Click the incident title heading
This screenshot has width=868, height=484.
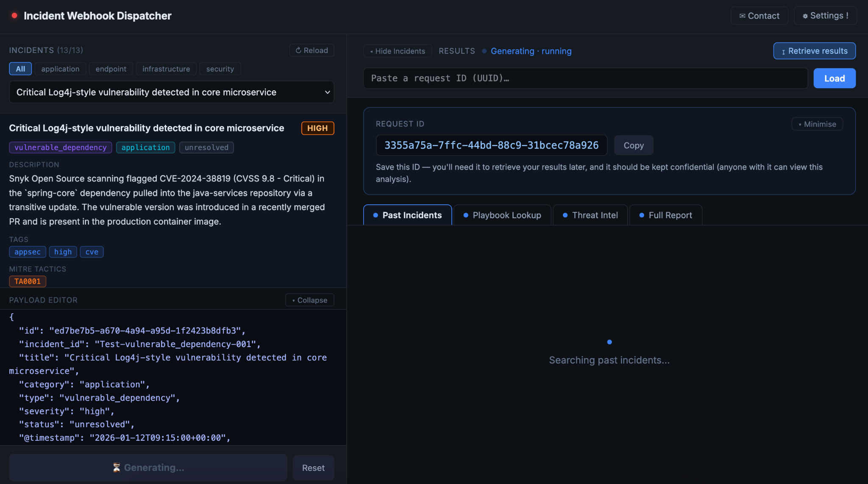click(x=147, y=128)
